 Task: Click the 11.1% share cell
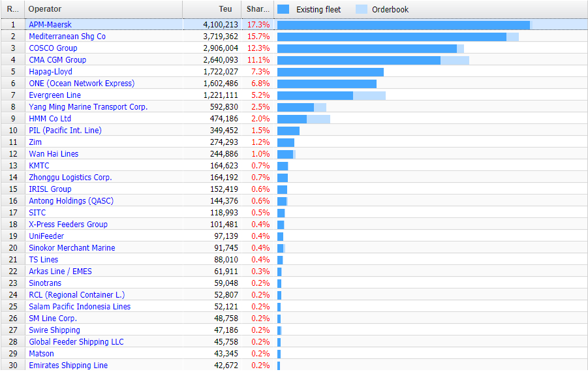click(x=258, y=60)
